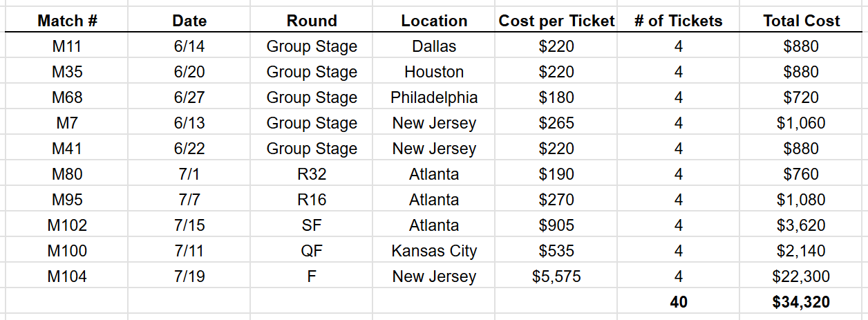The image size is (868, 320).
Task: Select the M11 match cell
Action: [67, 46]
